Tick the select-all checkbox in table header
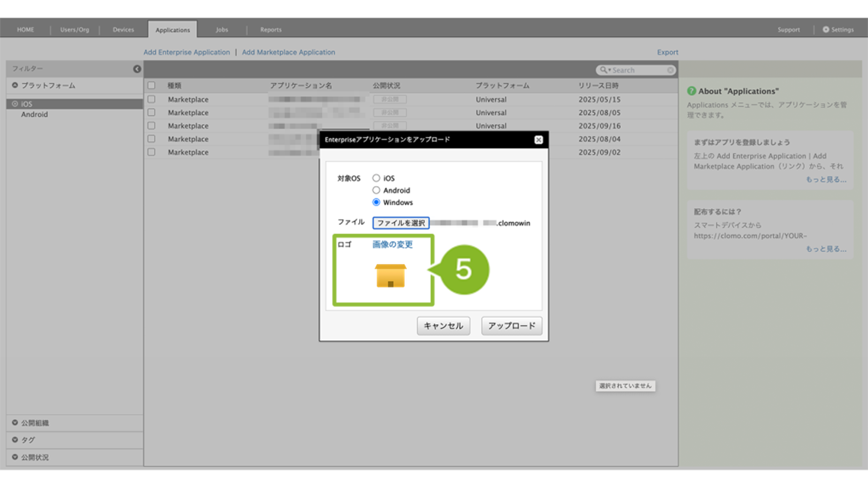Image resolution: width=868 pixels, height=488 pixels. 151,85
